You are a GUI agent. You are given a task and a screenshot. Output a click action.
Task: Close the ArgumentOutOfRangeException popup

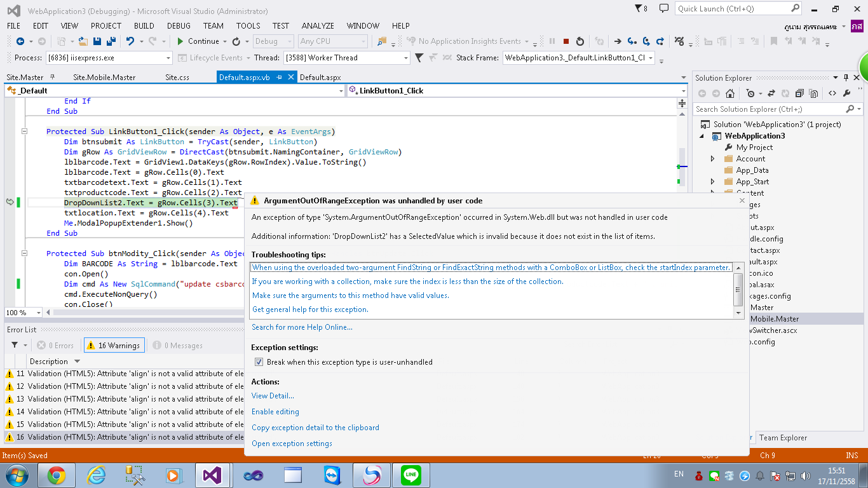tap(742, 200)
